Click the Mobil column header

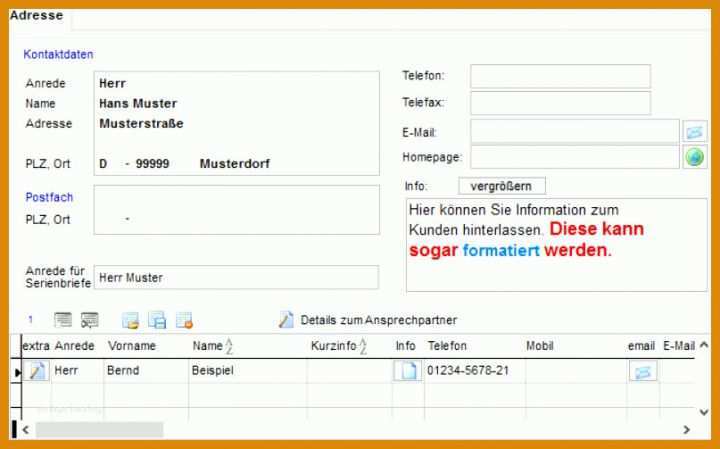click(x=540, y=346)
